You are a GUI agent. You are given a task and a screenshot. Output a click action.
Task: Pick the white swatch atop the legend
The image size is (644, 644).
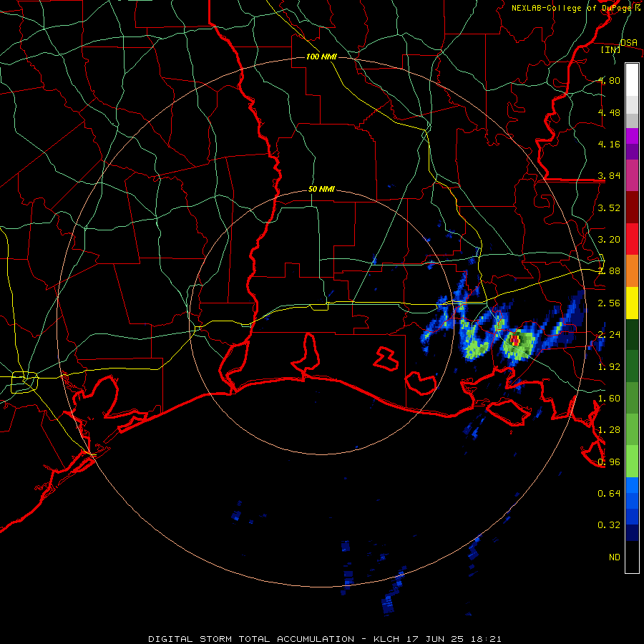[x=632, y=80]
